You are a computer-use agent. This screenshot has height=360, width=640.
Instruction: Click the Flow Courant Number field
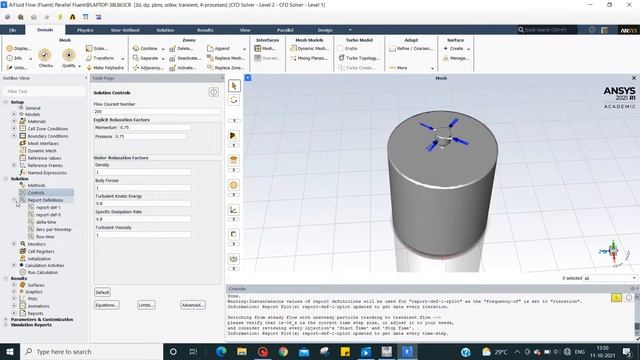pyautogui.click(x=157, y=111)
